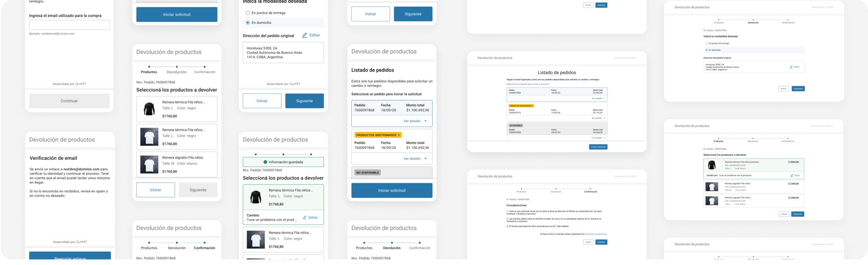
Task: Click the yellow PRODUCTOS GESTIONADOS badge in mobile order list
Action: pyautogui.click(x=378, y=135)
